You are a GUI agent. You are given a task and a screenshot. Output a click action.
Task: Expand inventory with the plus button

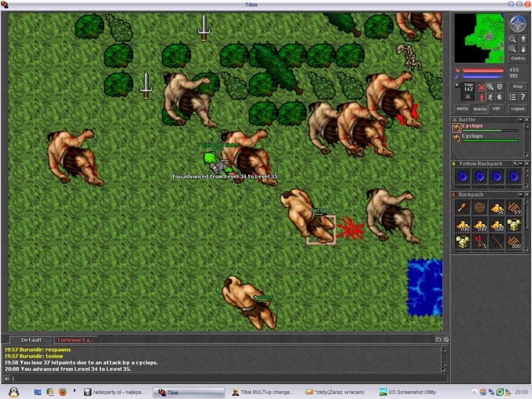[x=457, y=85]
